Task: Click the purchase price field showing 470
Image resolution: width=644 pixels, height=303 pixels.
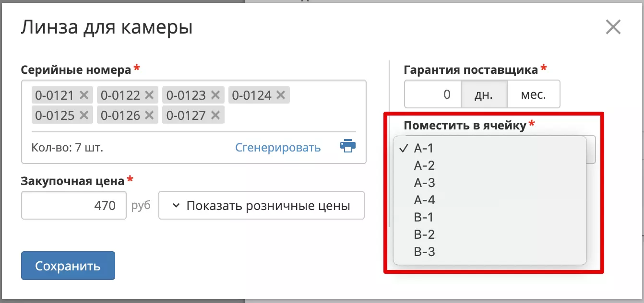Action: pyautogui.click(x=74, y=206)
